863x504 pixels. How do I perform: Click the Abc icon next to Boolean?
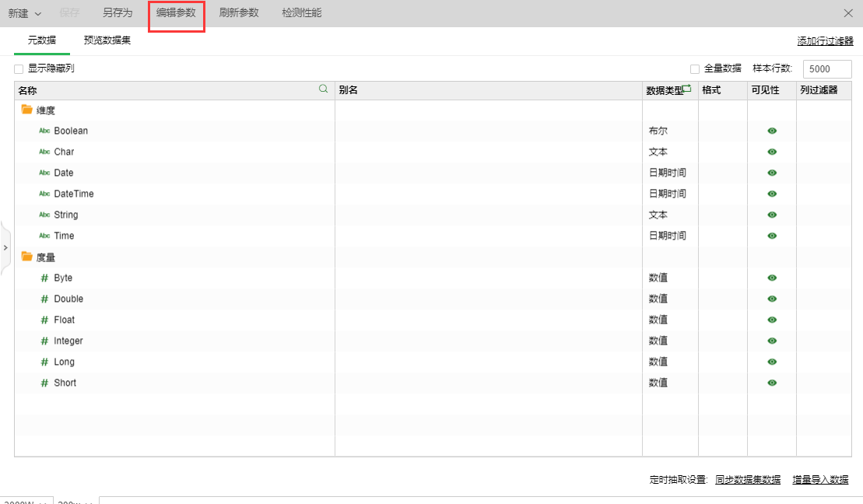click(44, 131)
